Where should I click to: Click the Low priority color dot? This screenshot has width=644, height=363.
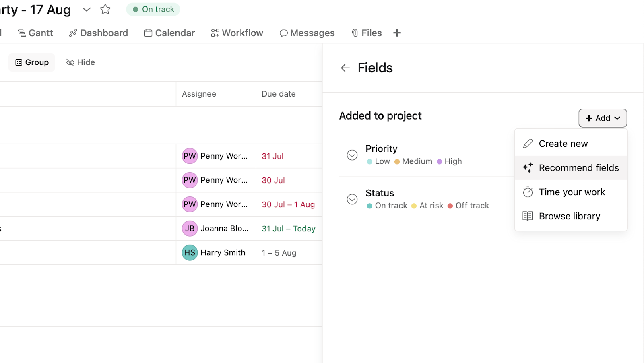369,162
